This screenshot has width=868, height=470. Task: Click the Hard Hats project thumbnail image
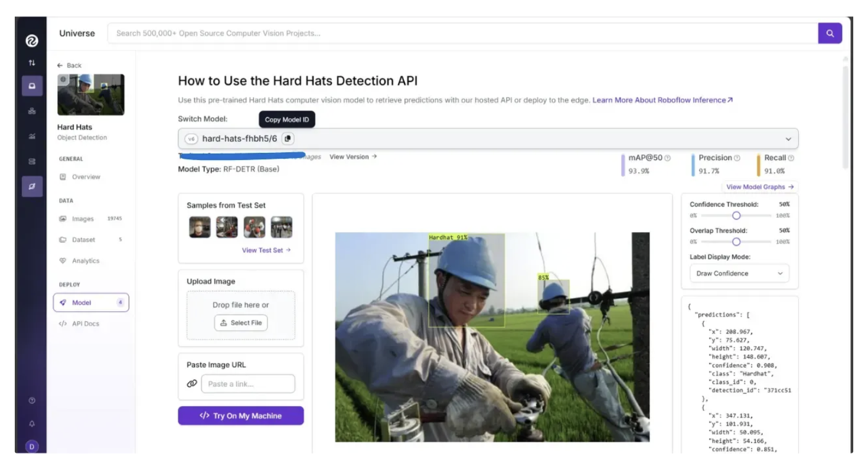click(91, 94)
